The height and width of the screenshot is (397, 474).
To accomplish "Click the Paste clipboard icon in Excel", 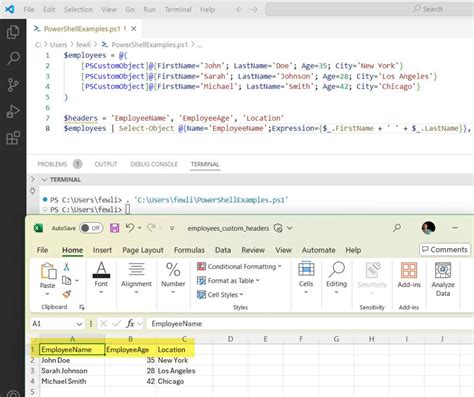I will click(x=48, y=271).
